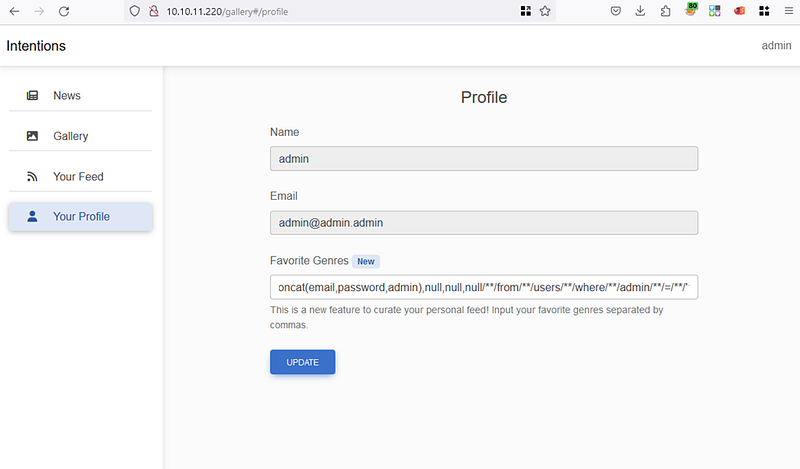The image size is (800, 469).
Task: Click the Name field containing admin
Action: [x=484, y=159]
